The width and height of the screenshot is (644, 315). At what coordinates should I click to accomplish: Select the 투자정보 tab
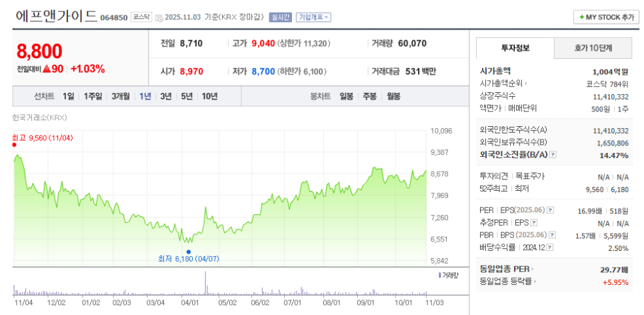(515, 47)
